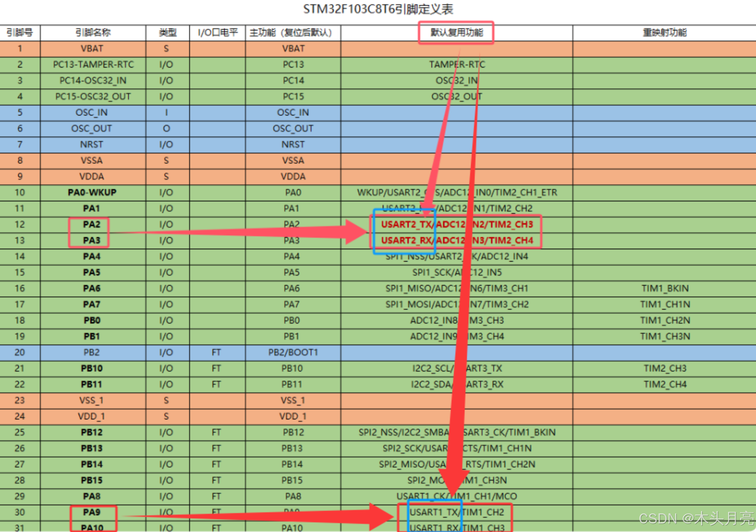Viewport: 756px width, 532px height.
Task: Click the table title STM32F103C8T6引脚定义表
Action: [378, 9]
